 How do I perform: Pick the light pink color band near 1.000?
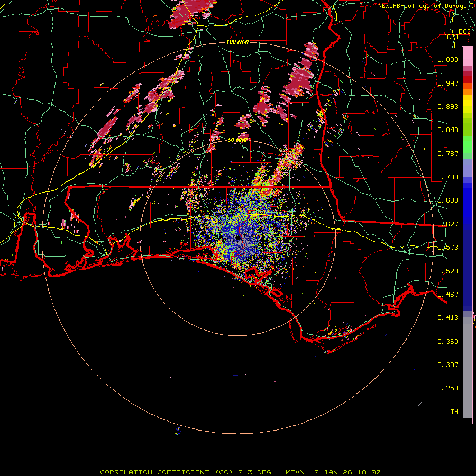(x=467, y=57)
